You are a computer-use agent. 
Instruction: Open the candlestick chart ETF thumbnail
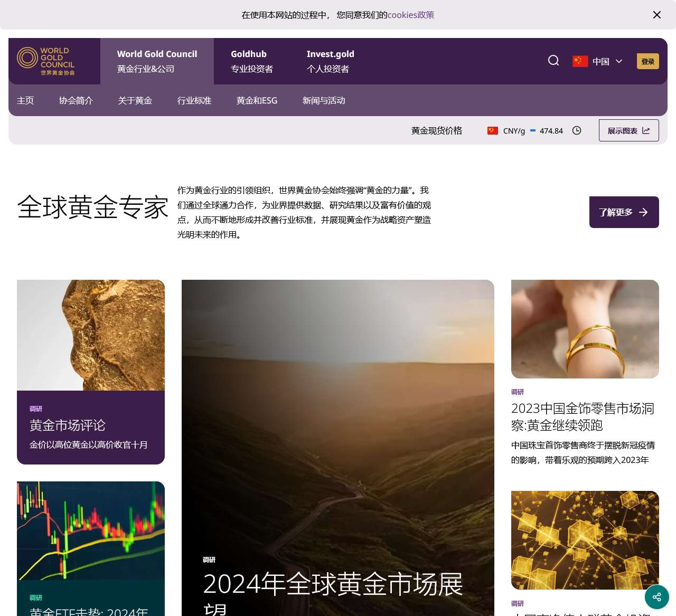coord(91,531)
